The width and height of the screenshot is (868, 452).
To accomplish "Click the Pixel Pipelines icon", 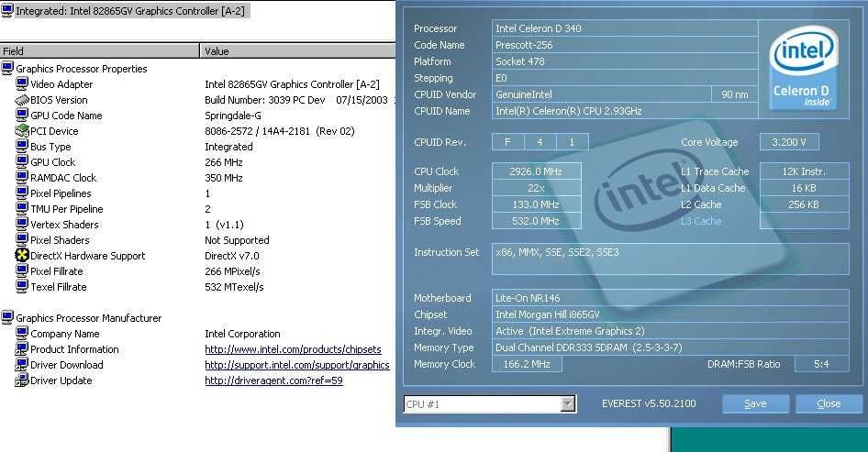I will point(22,193).
